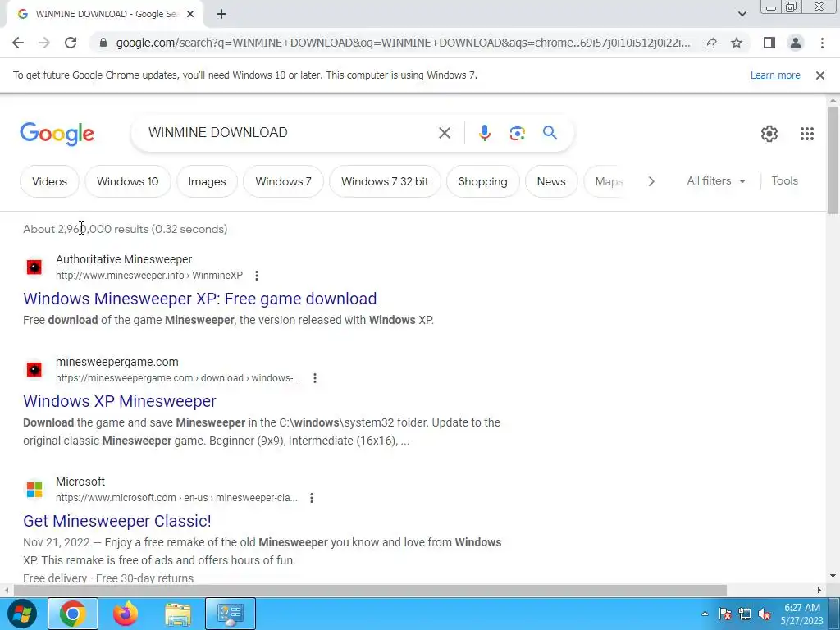This screenshot has width=840, height=630.
Task: Open Google quick settings gear
Action: pos(769,134)
